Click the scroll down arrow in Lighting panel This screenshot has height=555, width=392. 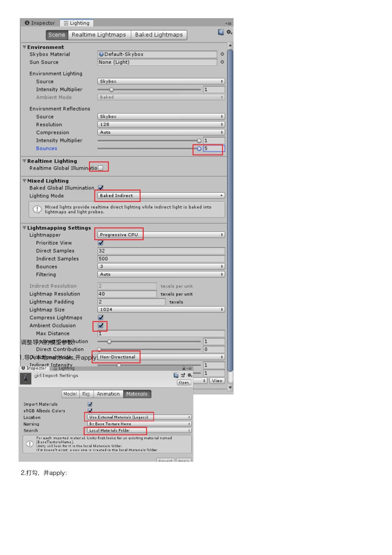point(230,388)
